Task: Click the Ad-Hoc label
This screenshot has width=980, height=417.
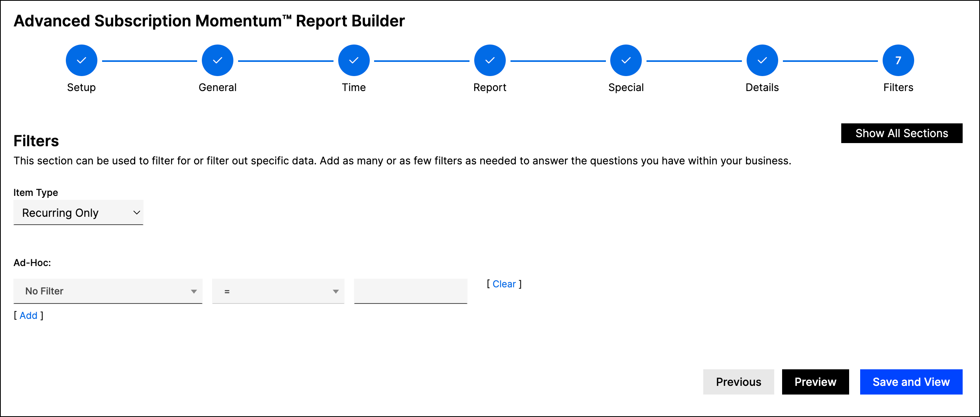Action: pyautogui.click(x=32, y=263)
